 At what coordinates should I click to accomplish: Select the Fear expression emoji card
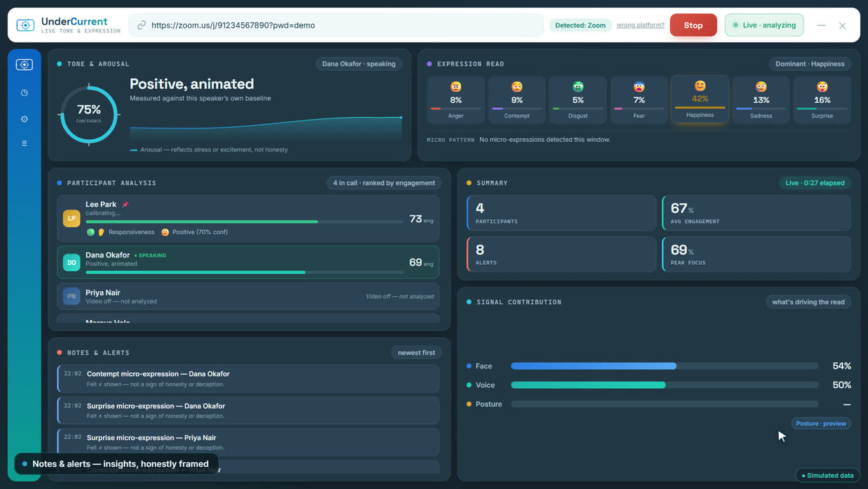coord(639,100)
